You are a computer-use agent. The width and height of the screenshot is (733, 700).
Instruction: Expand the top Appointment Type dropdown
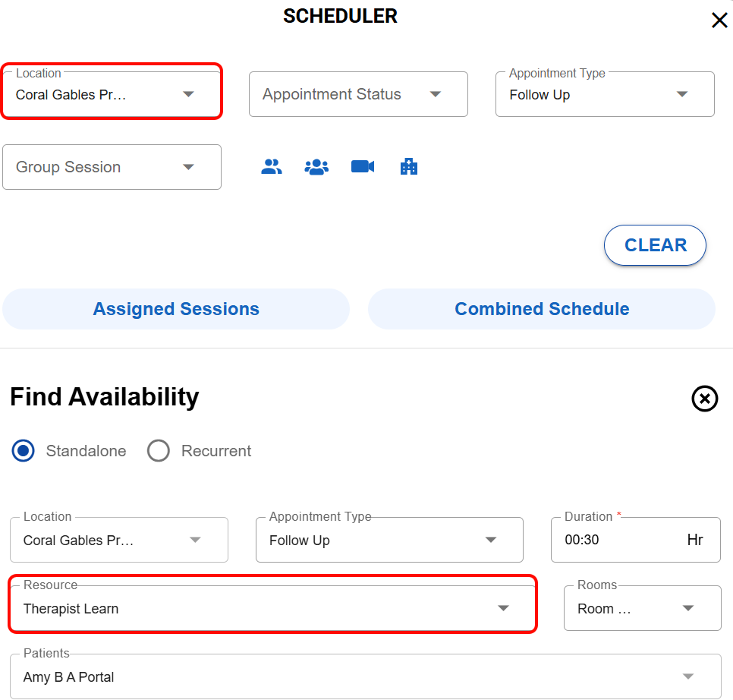[605, 94]
